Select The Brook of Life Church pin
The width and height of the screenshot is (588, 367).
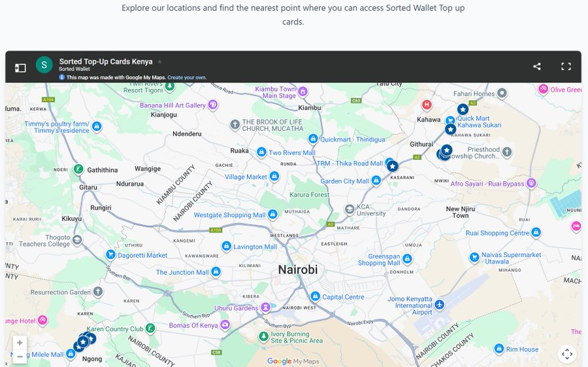click(235, 124)
